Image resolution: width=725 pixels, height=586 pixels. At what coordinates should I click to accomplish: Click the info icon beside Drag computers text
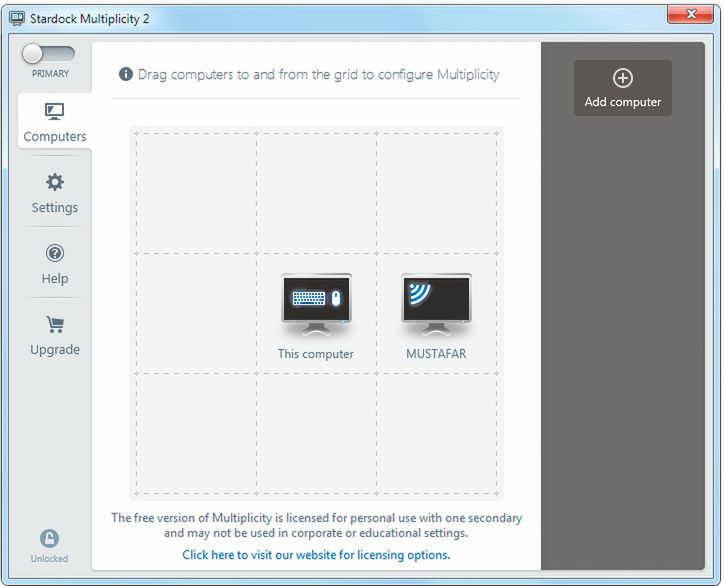tap(126, 74)
